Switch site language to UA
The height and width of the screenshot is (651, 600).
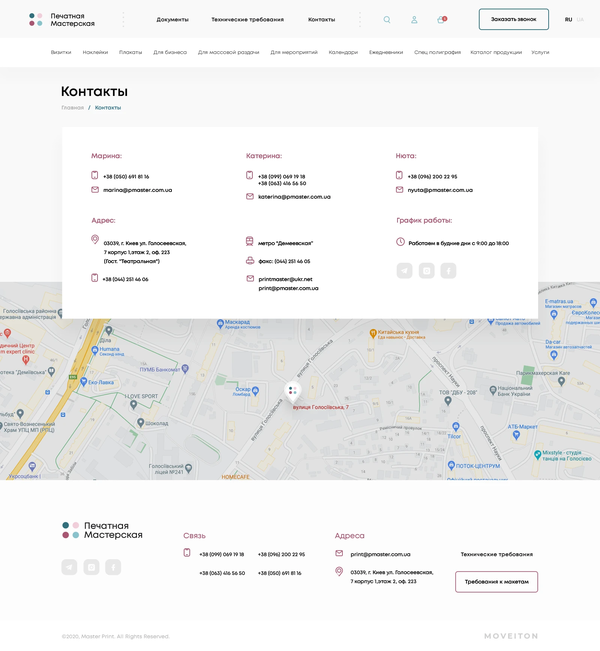coord(580,19)
